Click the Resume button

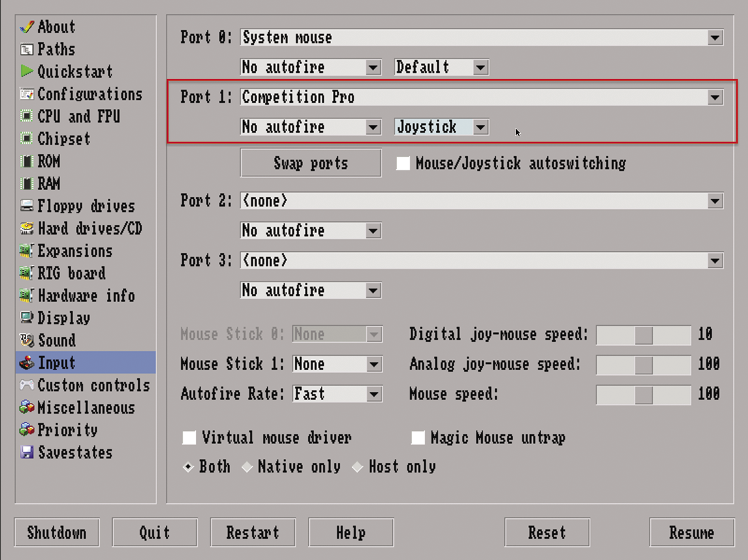tap(691, 533)
